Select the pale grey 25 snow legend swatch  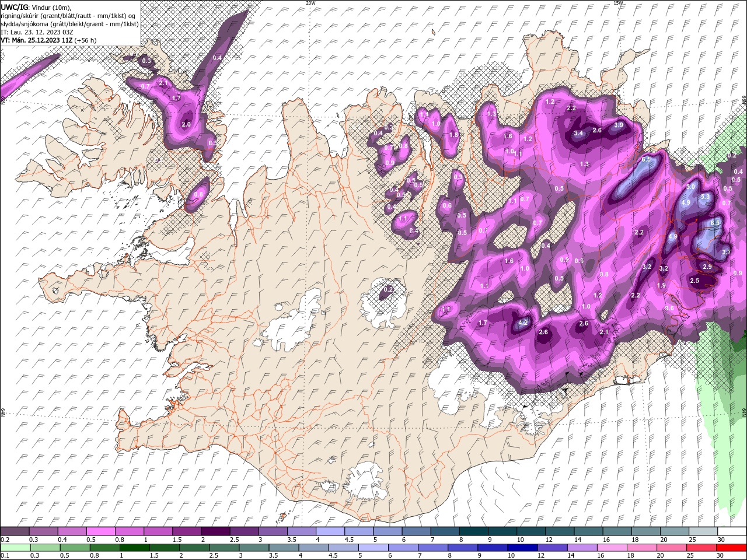703,531
